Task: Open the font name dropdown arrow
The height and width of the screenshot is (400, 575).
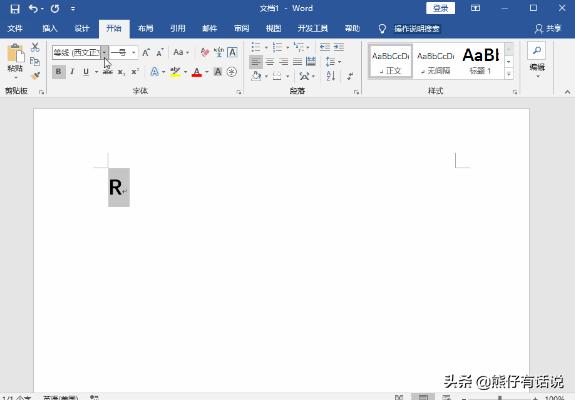Action: tap(105, 52)
